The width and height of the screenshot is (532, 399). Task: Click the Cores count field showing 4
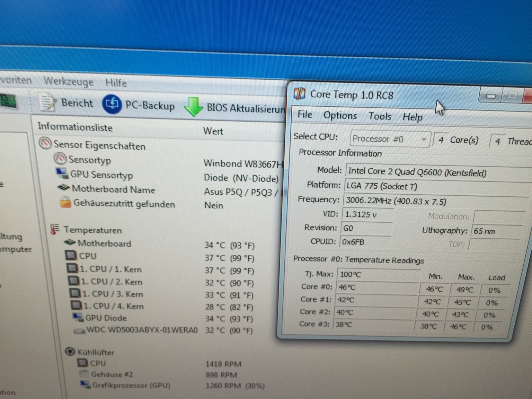click(x=441, y=140)
